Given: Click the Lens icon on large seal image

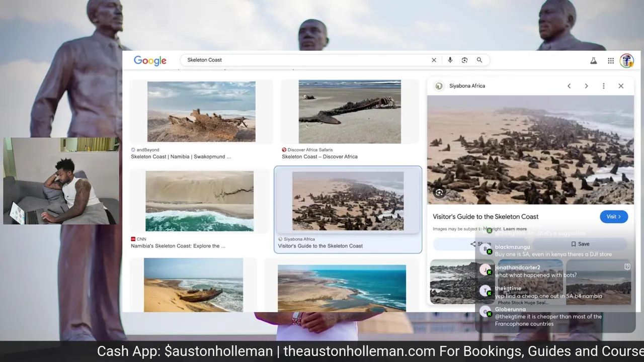Looking at the screenshot, I should tap(439, 193).
